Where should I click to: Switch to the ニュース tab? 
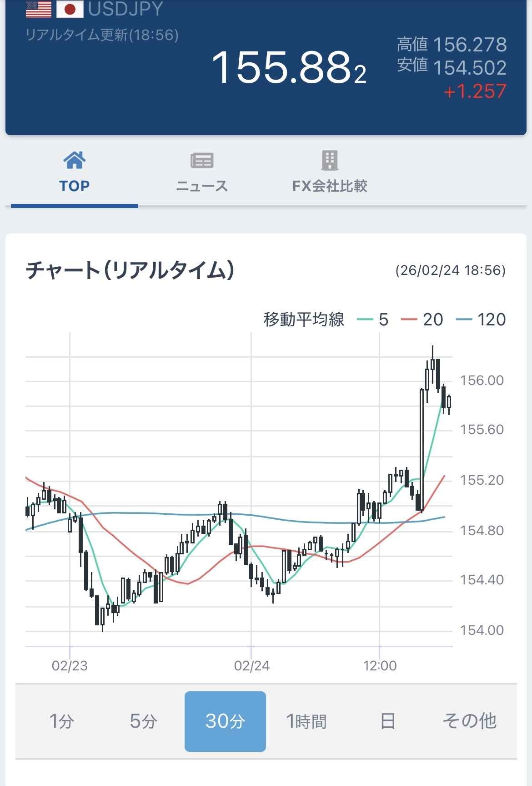click(x=201, y=186)
